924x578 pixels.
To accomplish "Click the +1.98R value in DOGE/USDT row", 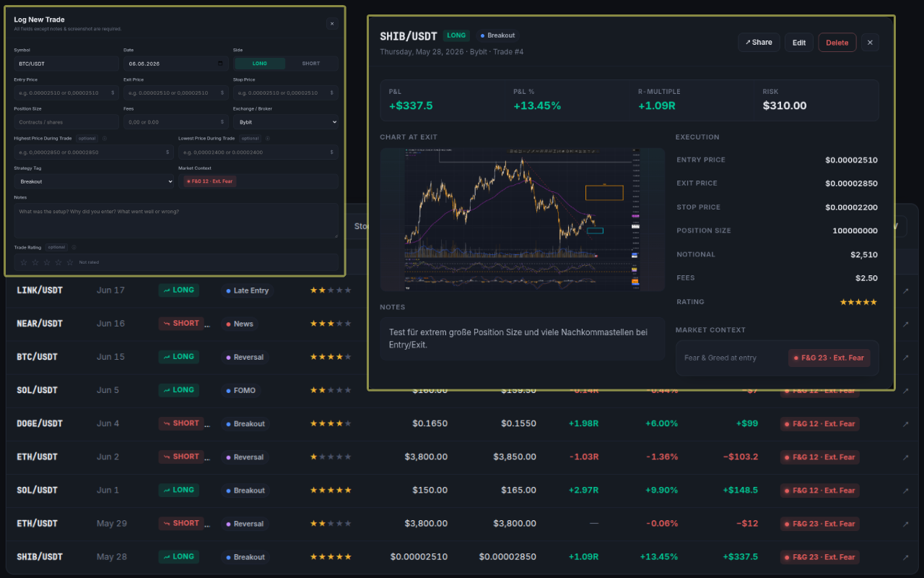I will 583,423.
